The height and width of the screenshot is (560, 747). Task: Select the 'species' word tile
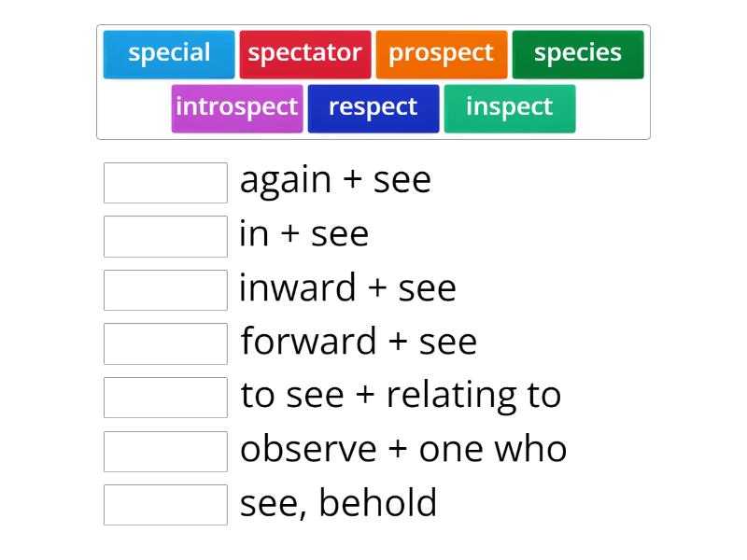click(578, 53)
